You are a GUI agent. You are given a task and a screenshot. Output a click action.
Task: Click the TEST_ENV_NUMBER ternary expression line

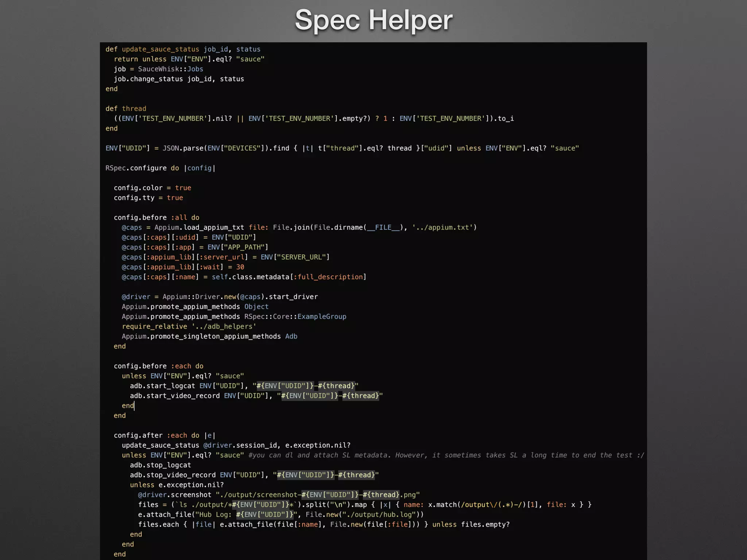tap(314, 118)
